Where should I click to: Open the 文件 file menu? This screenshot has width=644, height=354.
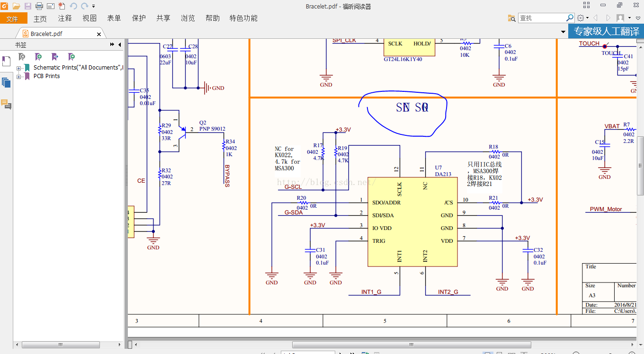tap(13, 18)
